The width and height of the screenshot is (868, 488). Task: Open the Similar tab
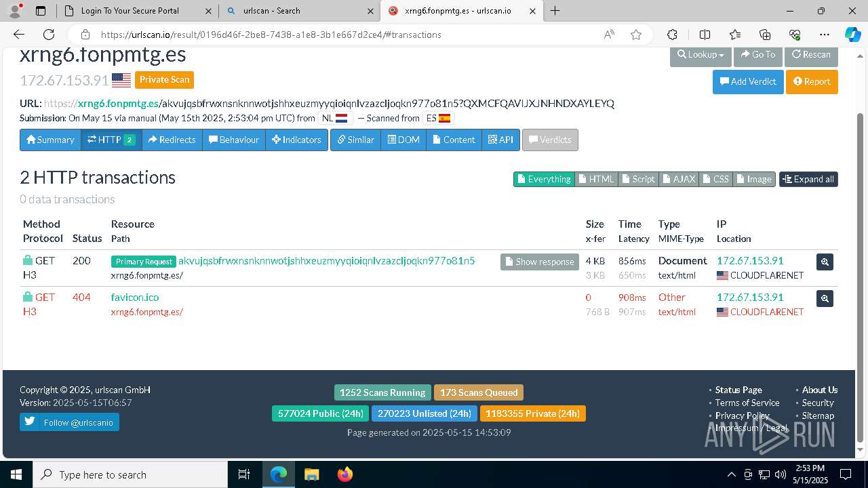click(355, 140)
